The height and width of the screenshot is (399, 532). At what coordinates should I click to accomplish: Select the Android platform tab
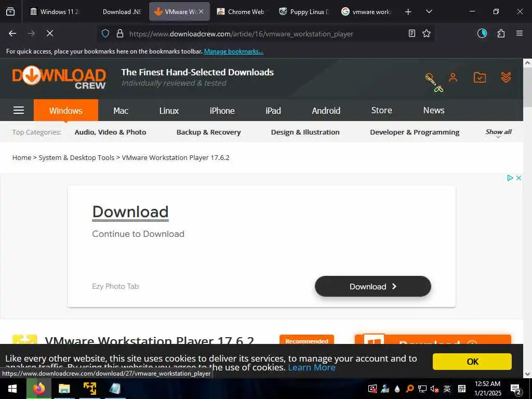(x=326, y=111)
